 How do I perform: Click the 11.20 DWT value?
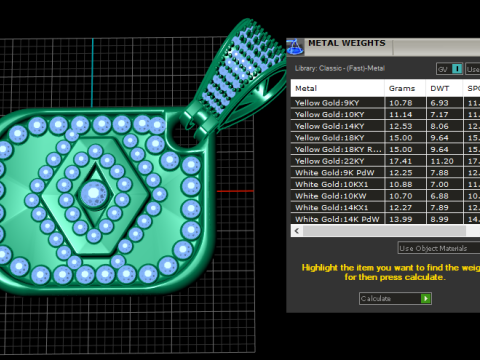442,161
